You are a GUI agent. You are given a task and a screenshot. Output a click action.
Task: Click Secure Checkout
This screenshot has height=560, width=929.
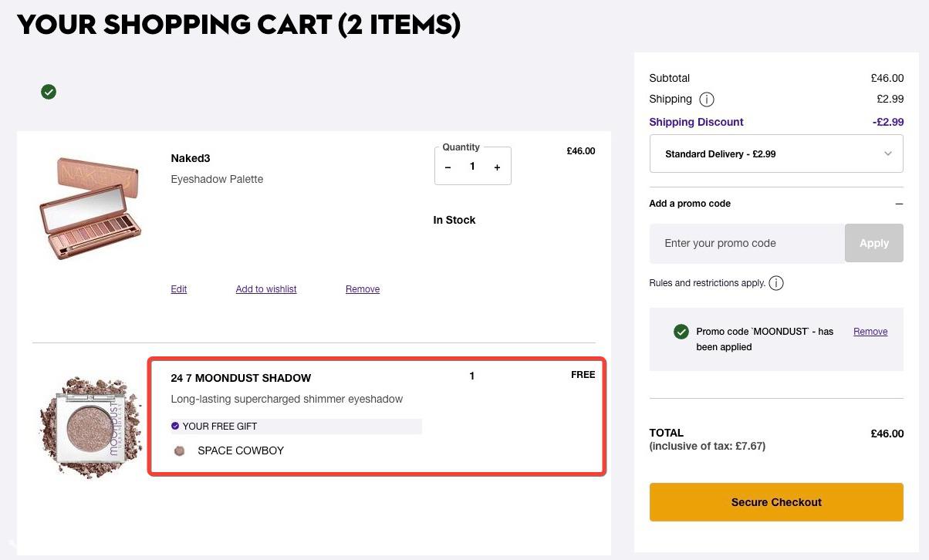click(776, 502)
